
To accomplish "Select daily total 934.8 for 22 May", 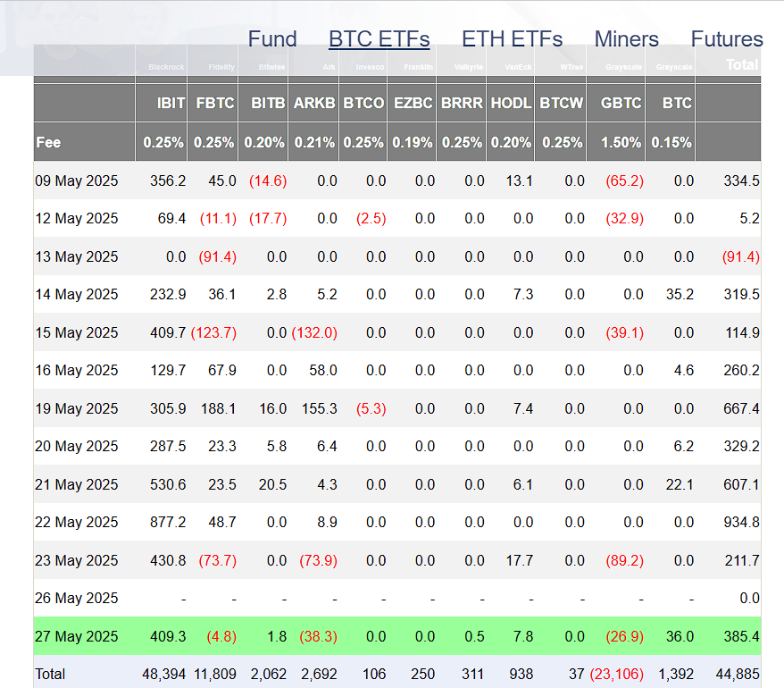I will click(x=741, y=523).
